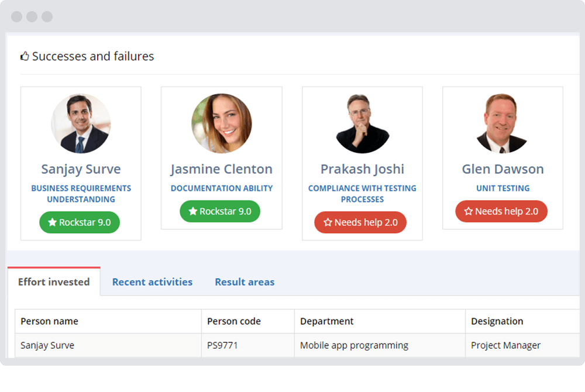Viewport: 585px width, 392px height.
Task: Click Glen Dawson's profile picture
Action: pyautogui.click(x=503, y=123)
